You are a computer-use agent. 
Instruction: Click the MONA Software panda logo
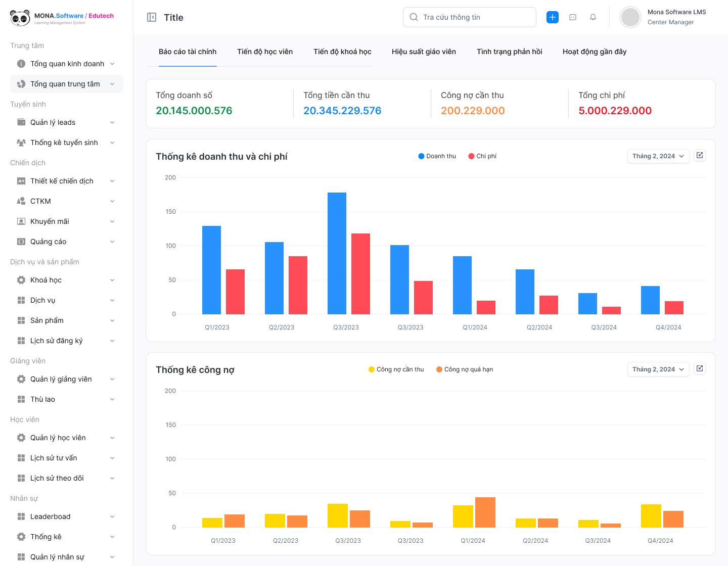[x=20, y=18]
